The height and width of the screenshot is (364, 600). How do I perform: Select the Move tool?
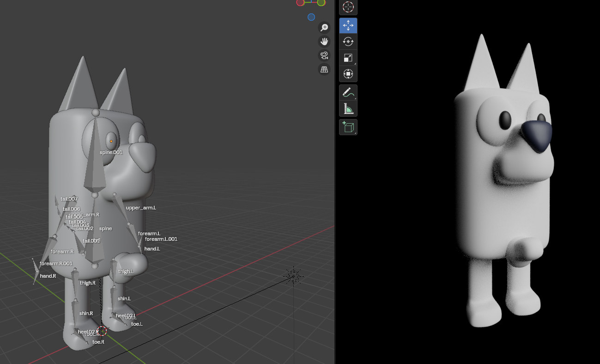[x=348, y=25]
